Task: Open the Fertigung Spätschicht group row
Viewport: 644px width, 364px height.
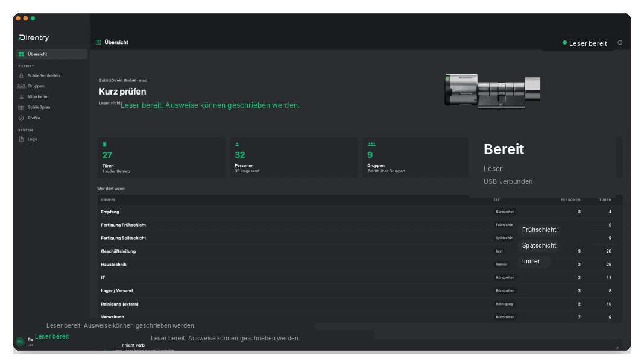Action: pos(360,238)
